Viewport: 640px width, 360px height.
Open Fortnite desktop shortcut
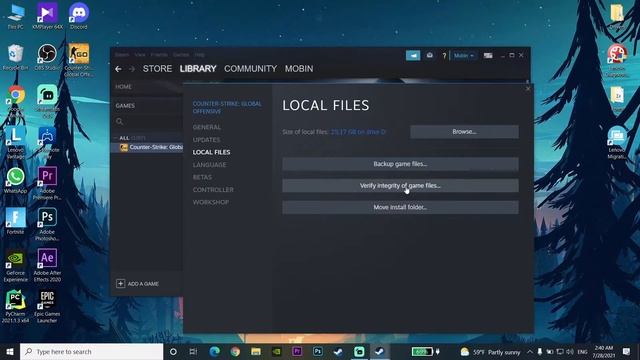click(16, 221)
